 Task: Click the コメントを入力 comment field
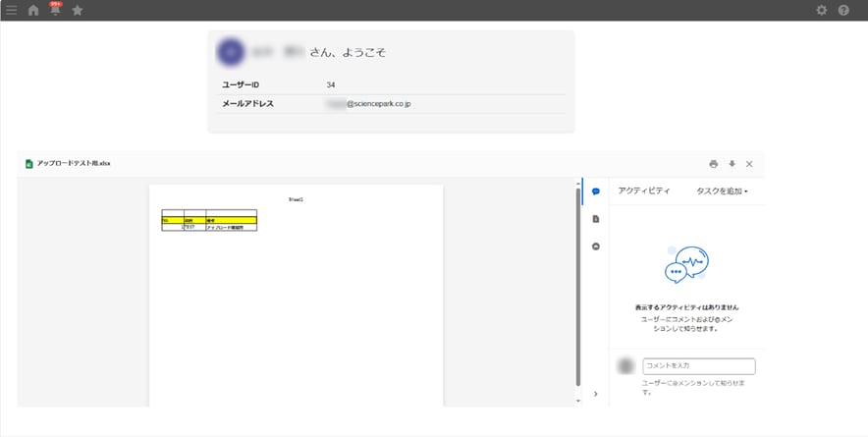[x=698, y=366]
